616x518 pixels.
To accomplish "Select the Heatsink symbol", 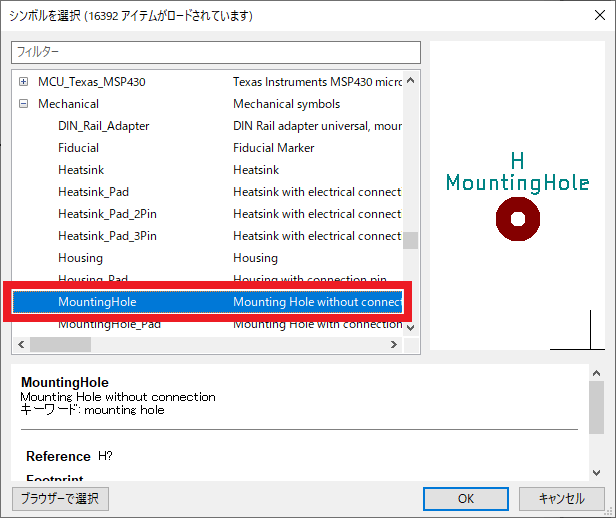I will [80, 170].
